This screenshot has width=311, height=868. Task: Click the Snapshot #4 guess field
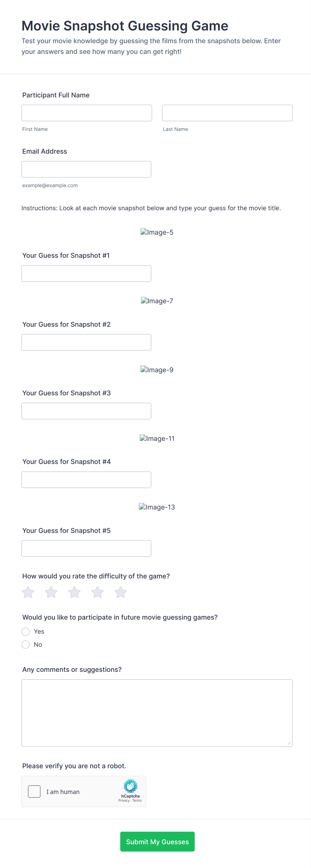[x=86, y=480]
